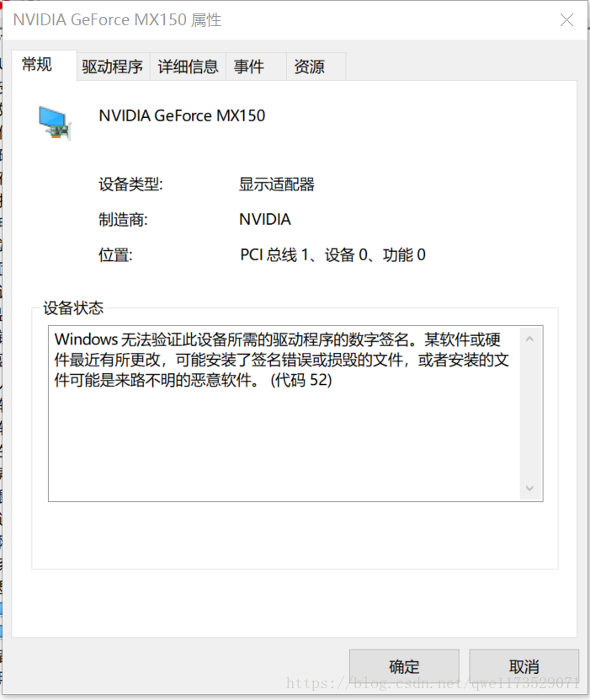Open the 详细信息 tab

pyautogui.click(x=188, y=67)
